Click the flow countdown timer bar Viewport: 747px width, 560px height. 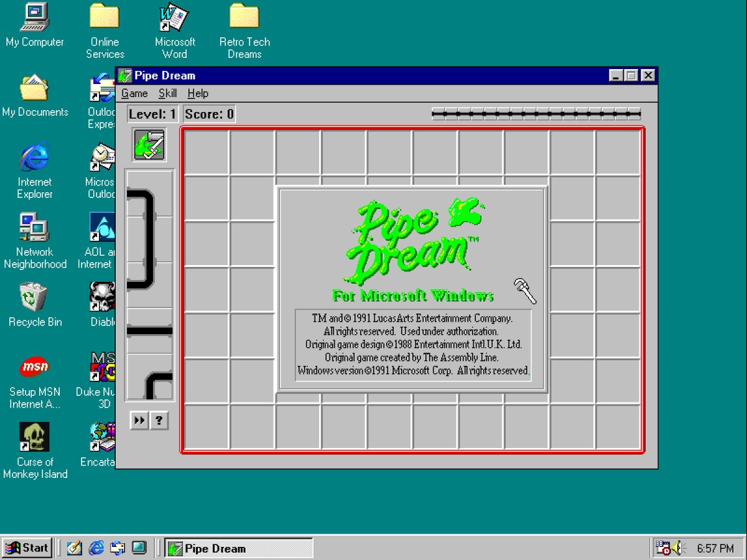coord(536,114)
